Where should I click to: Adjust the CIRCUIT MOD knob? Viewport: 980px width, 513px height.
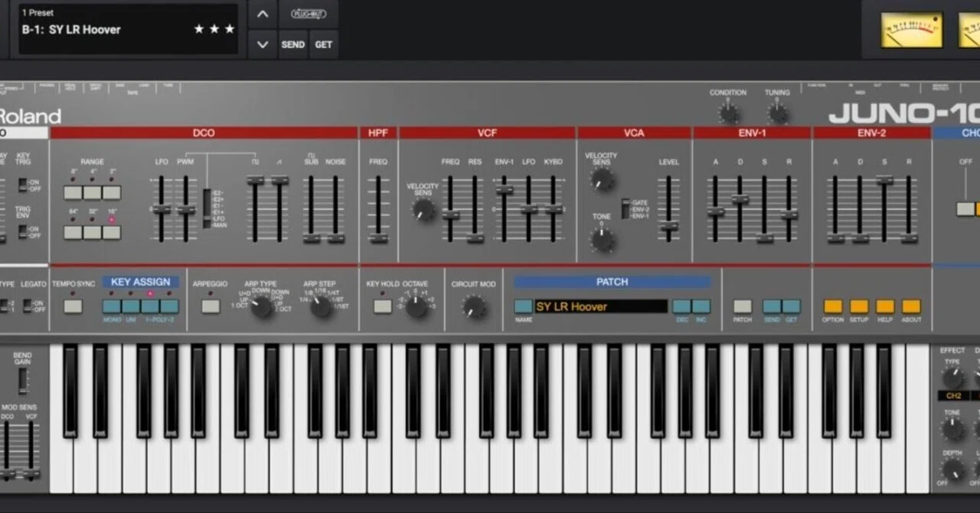click(x=475, y=307)
